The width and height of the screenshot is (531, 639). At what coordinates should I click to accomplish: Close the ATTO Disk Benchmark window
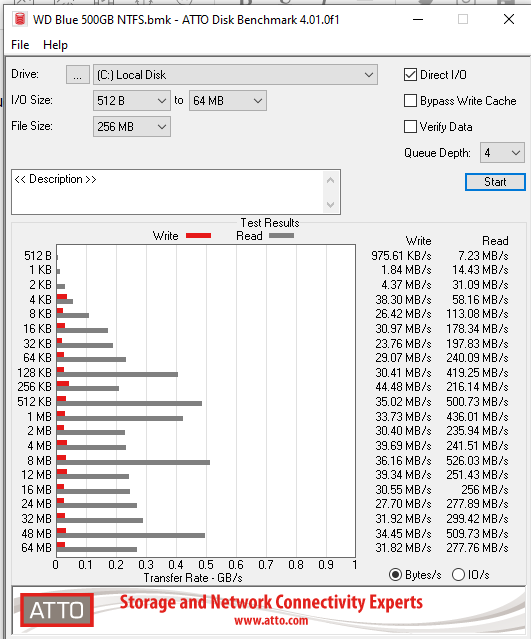point(509,19)
